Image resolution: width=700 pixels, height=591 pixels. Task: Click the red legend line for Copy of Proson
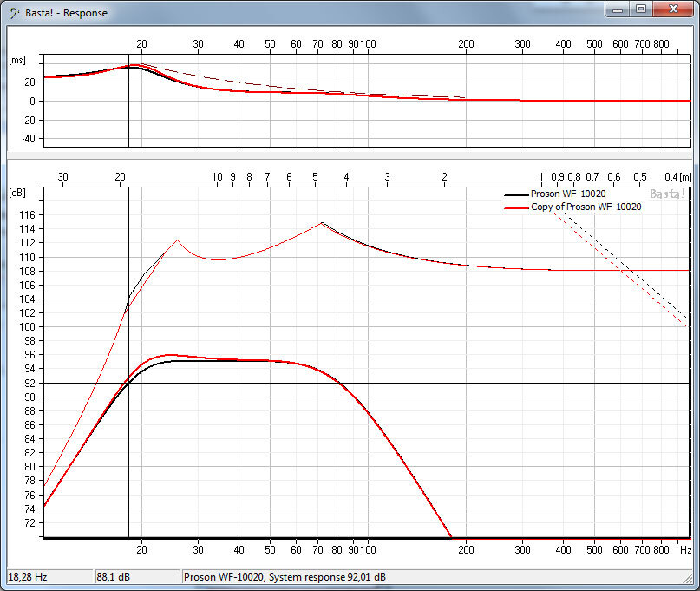[x=516, y=208]
